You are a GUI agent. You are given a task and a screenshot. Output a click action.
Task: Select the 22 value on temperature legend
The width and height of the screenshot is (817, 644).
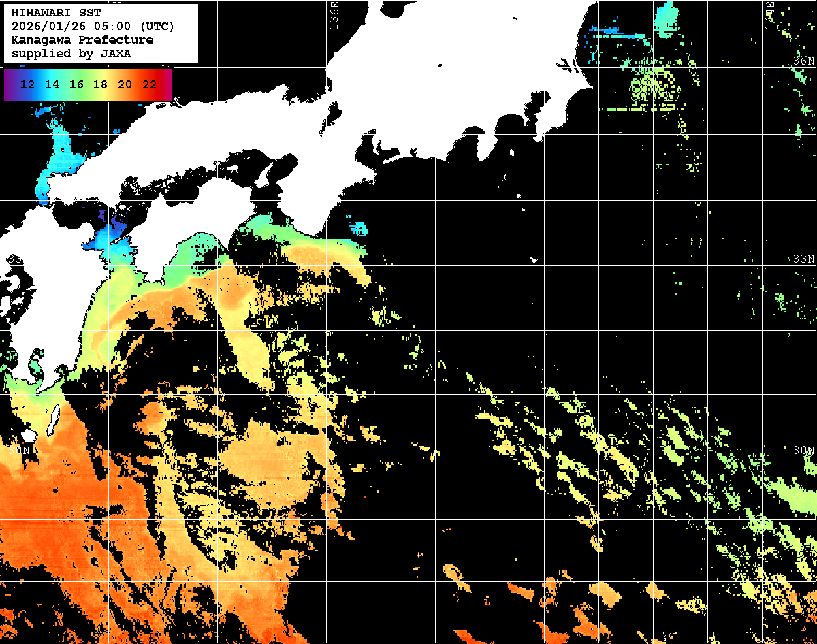149,84
